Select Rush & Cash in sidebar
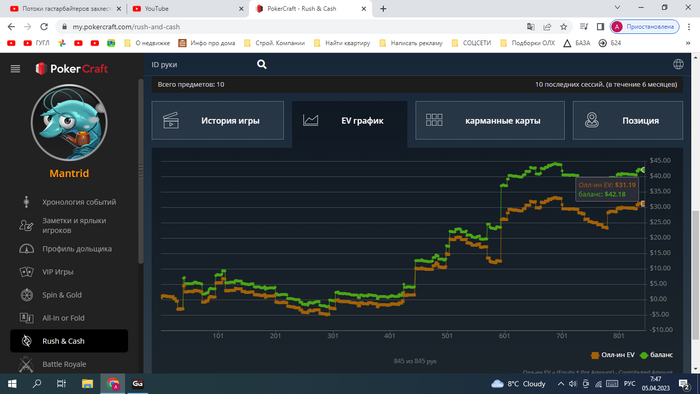The image size is (700, 394). pyautogui.click(x=69, y=341)
